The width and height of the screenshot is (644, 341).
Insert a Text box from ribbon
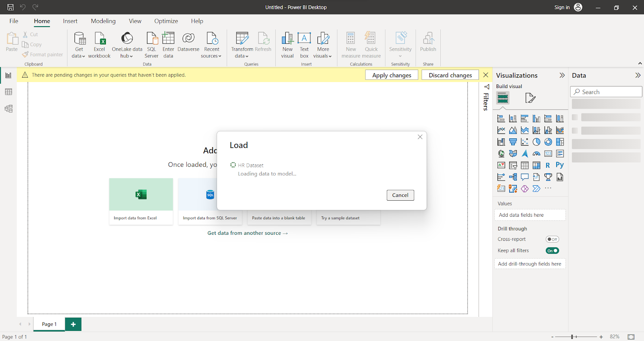click(x=304, y=45)
